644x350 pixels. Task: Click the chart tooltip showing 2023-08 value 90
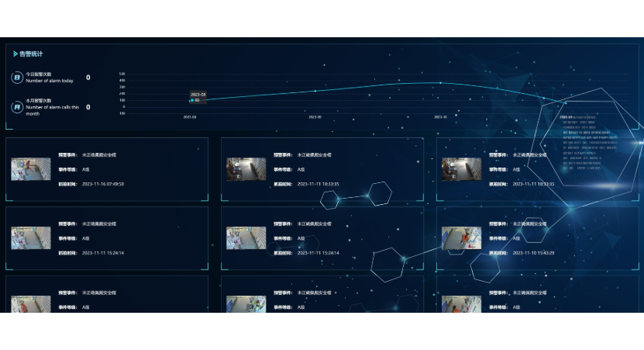click(x=198, y=97)
